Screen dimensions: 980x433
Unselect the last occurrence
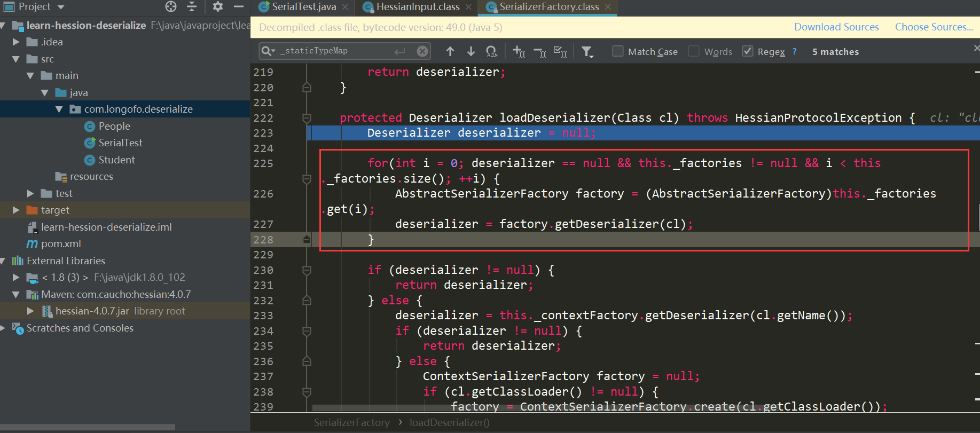pos(540,51)
